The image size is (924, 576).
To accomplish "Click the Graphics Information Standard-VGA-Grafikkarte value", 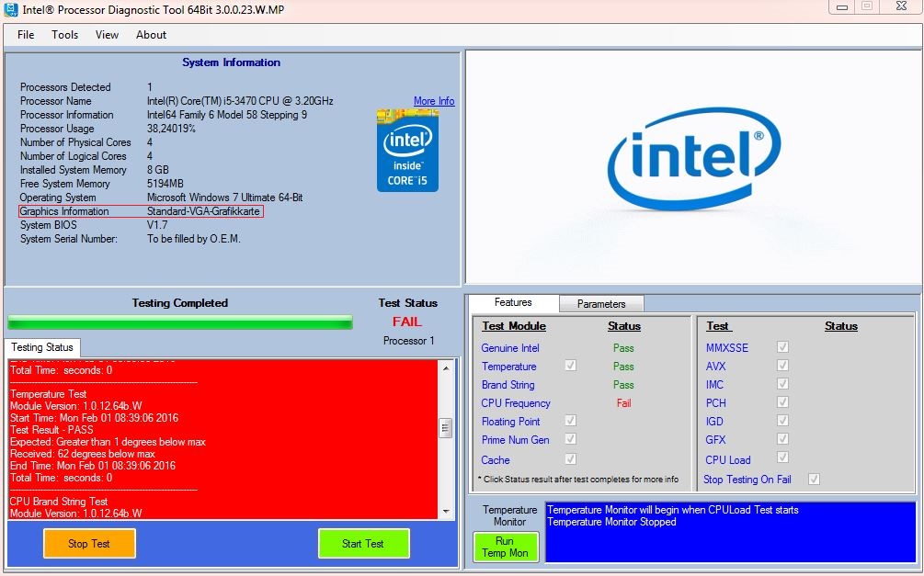I will (x=203, y=211).
